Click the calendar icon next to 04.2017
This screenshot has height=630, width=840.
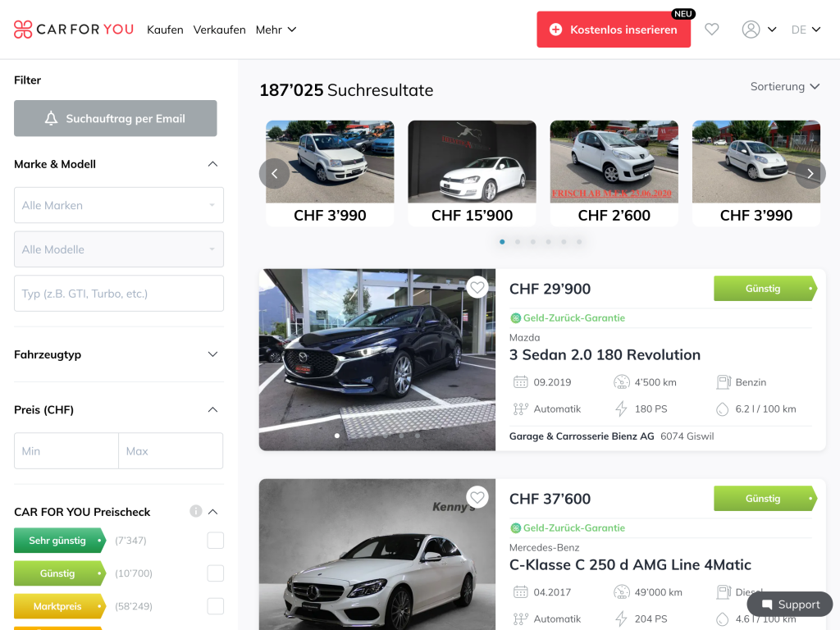pos(521,592)
